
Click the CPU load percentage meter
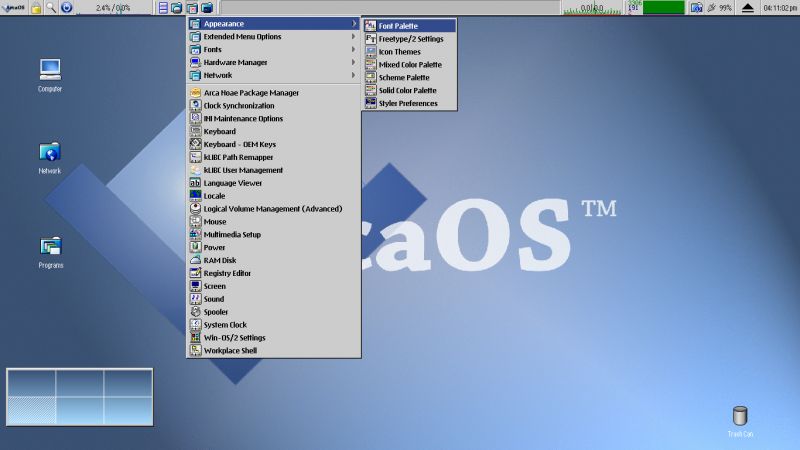[x=113, y=8]
